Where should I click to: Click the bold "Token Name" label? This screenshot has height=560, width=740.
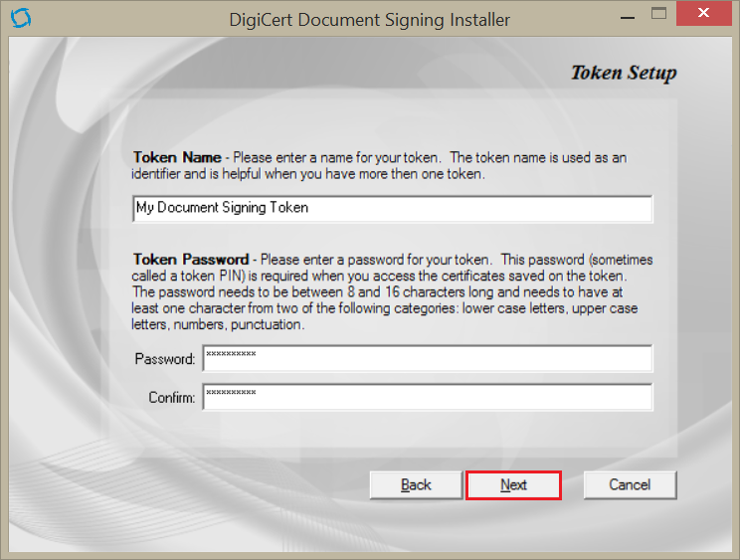(x=176, y=158)
